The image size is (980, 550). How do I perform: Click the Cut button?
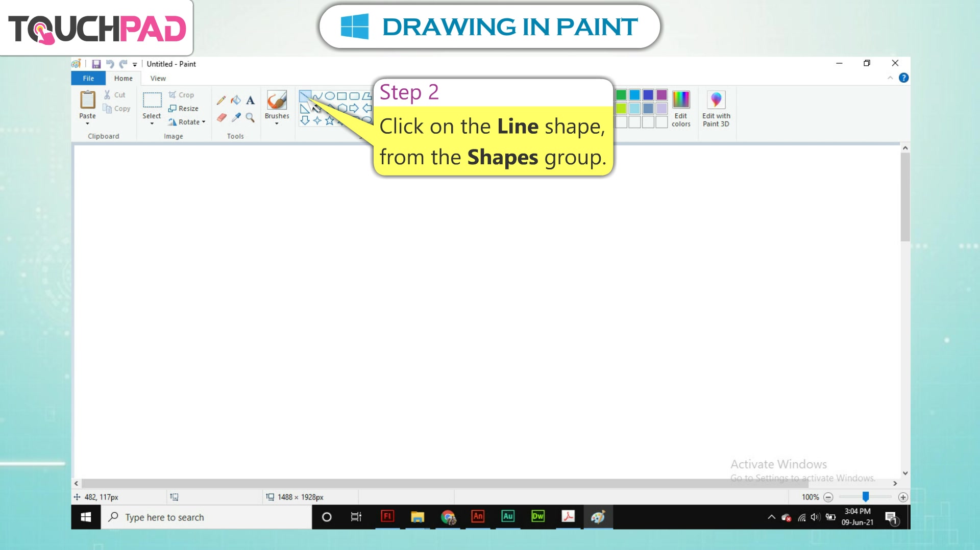coord(115,95)
